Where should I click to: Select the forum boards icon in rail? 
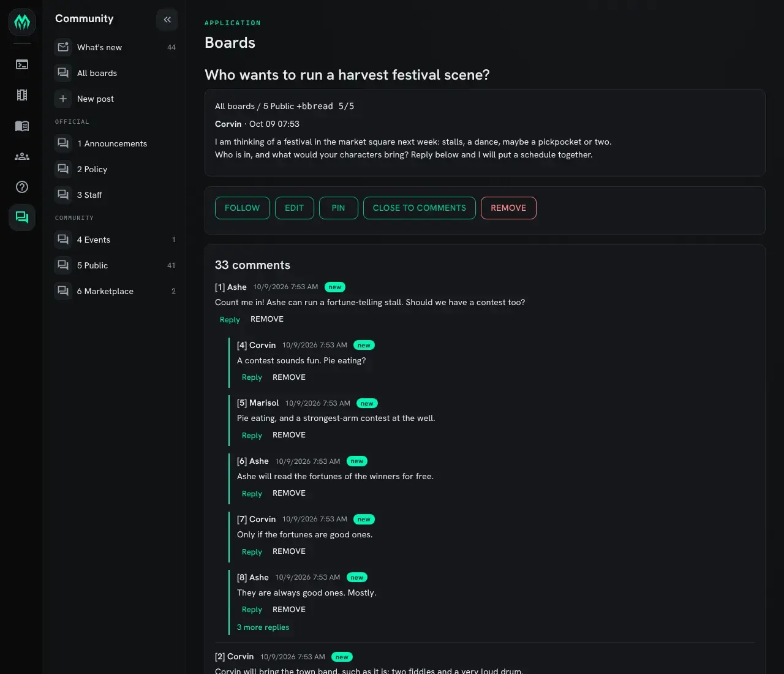click(x=22, y=218)
